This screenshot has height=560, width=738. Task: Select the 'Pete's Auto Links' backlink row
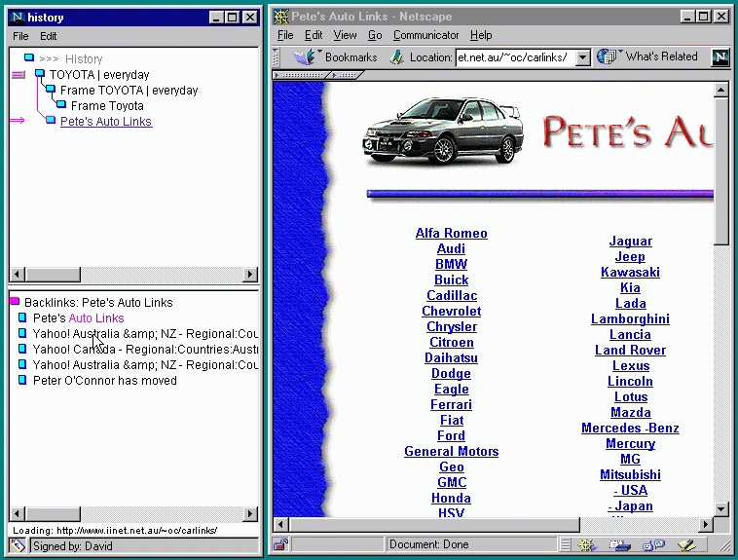(x=78, y=317)
